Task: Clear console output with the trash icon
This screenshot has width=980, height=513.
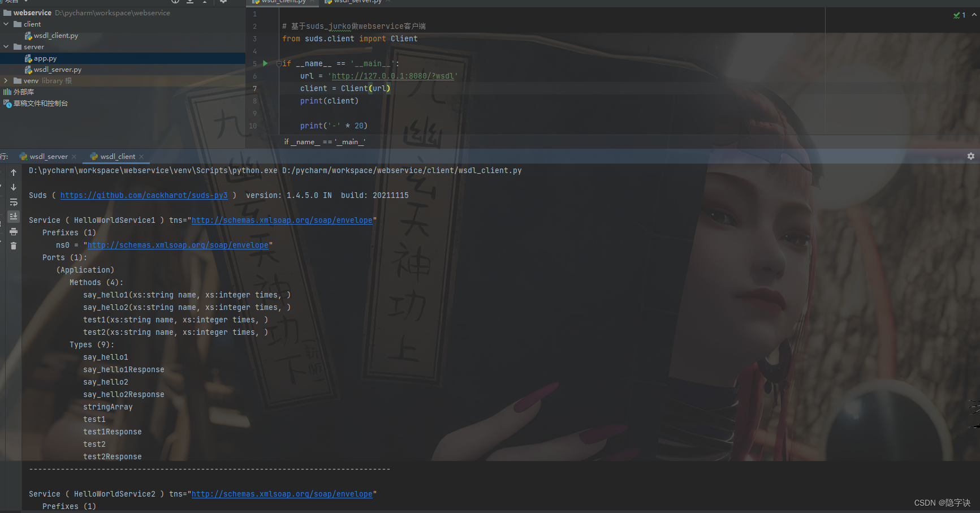Action: 14,245
